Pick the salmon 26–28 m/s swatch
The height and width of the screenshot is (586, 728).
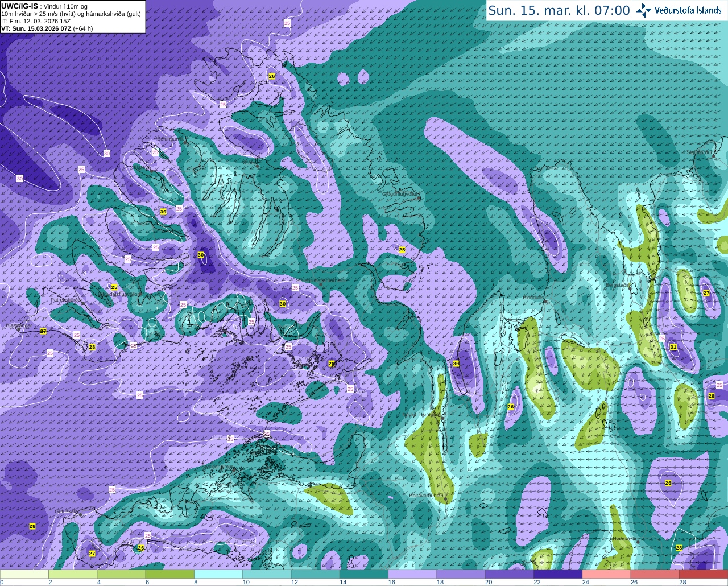(x=655, y=574)
